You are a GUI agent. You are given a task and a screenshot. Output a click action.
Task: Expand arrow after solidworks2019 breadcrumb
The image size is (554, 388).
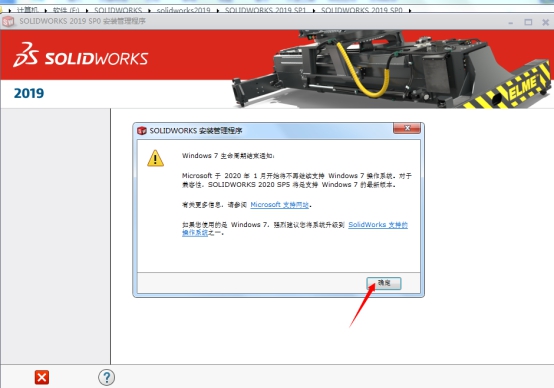217,11
